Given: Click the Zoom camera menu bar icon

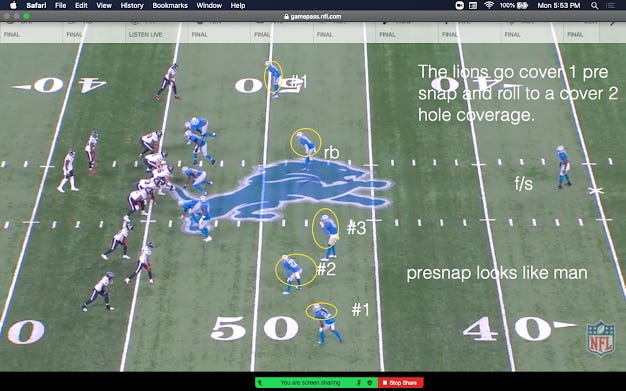Looking at the screenshot, I should coord(460,6).
